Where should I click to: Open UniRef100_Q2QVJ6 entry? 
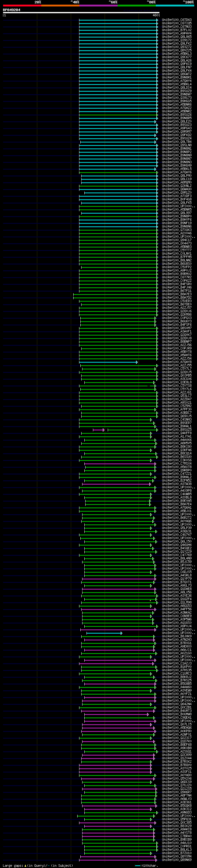pos(177,311)
